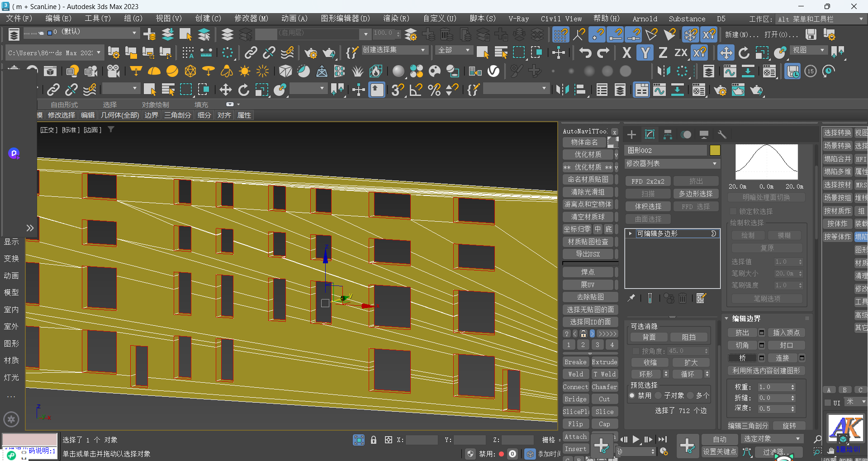Image resolution: width=868 pixels, height=461 pixels.
Task: Click the yellow object color swatch
Action: click(x=715, y=150)
